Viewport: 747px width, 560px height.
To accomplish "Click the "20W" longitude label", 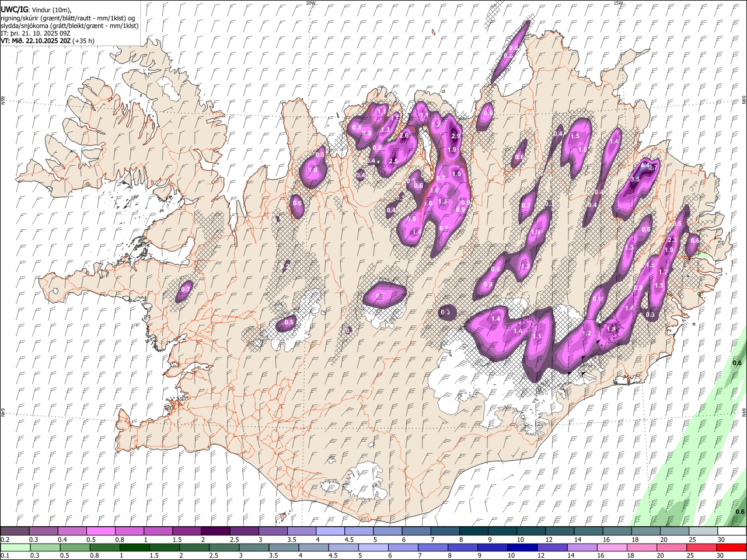I will 310,3.
